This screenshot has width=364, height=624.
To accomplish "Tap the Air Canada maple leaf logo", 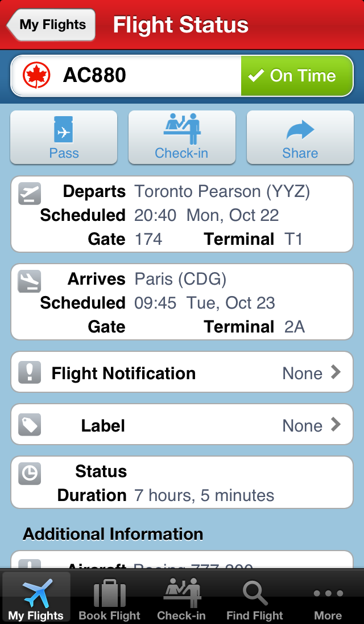I will coord(35,76).
